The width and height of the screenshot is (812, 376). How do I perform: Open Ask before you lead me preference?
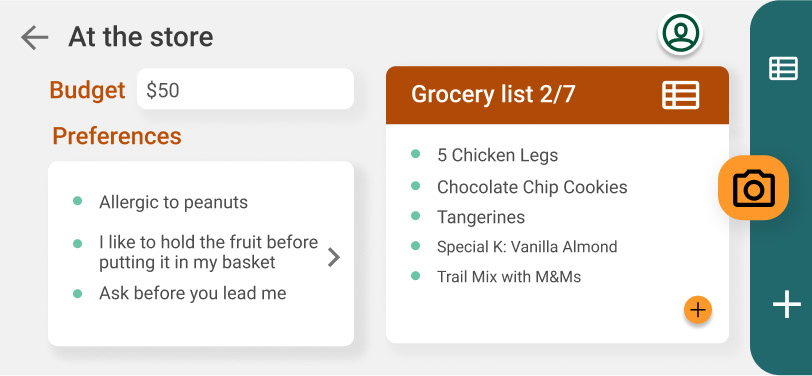[x=192, y=294]
